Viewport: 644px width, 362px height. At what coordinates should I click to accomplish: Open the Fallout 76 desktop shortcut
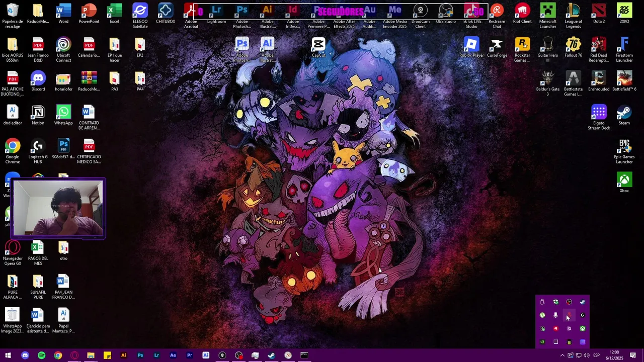[x=573, y=47]
